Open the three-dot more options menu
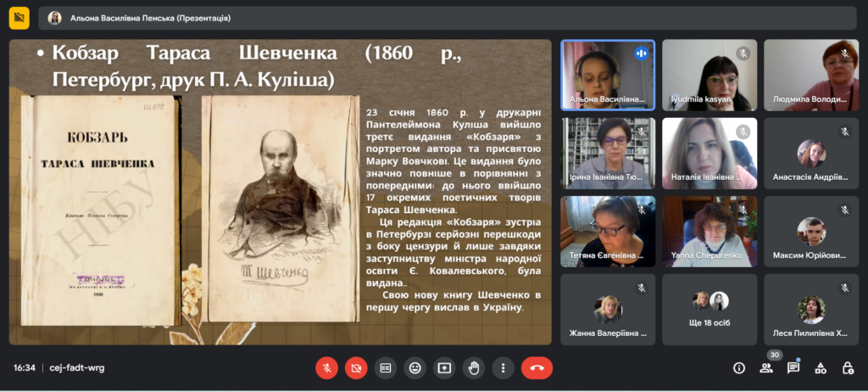The image size is (868, 392). click(504, 367)
